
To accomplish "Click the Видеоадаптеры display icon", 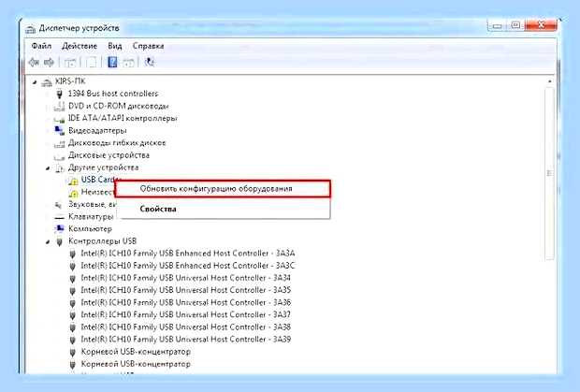I will click(x=59, y=131).
